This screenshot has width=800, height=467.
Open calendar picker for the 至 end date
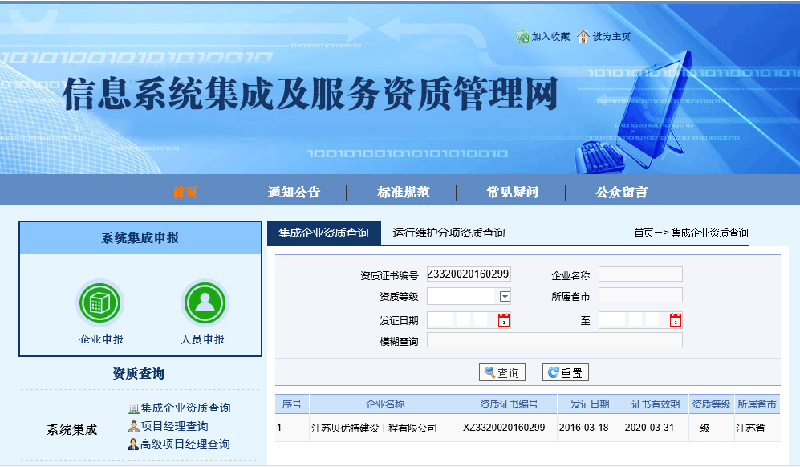tap(675, 320)
